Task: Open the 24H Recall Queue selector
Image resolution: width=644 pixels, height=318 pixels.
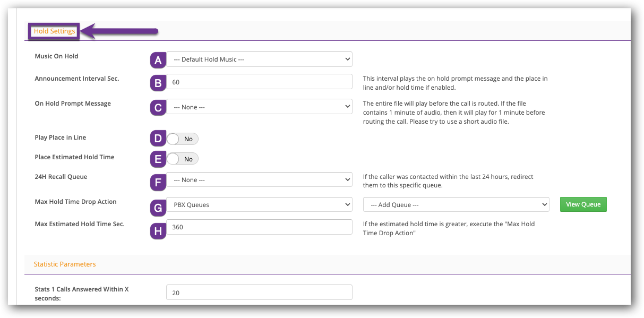Action: click(x=259, y=179)
